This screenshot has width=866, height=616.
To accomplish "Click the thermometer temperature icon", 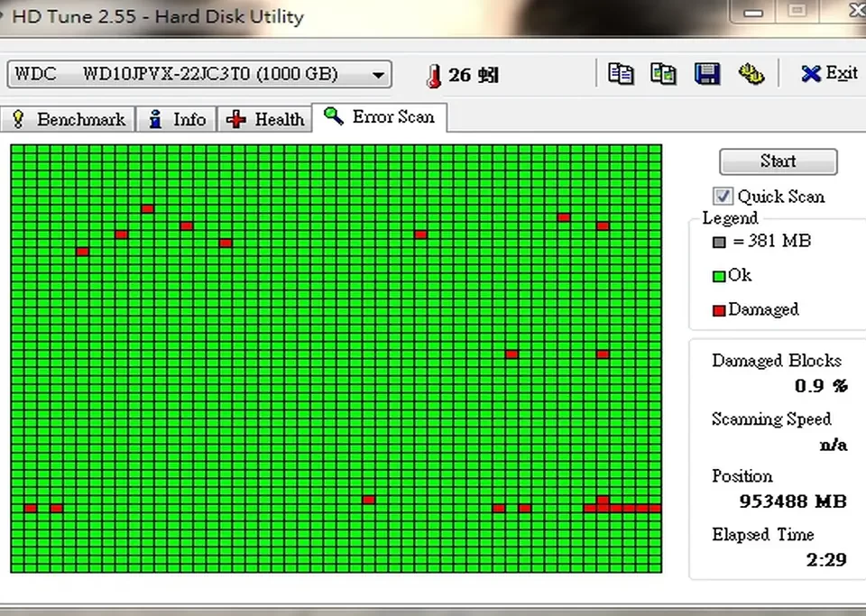I will click(434, 75).
